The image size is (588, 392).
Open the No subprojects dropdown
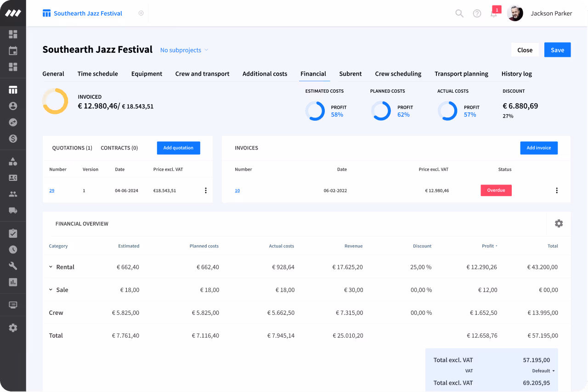[x=184, y=50]
